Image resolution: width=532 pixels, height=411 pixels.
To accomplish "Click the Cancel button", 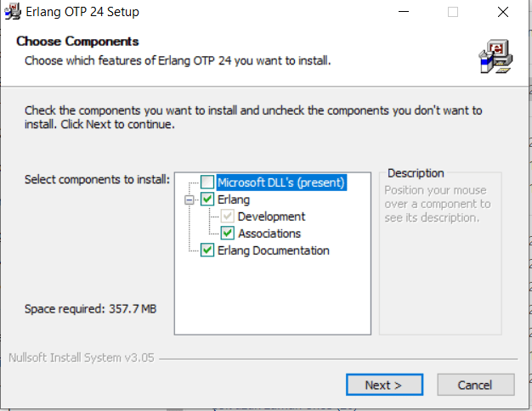I will click(474, 385).
